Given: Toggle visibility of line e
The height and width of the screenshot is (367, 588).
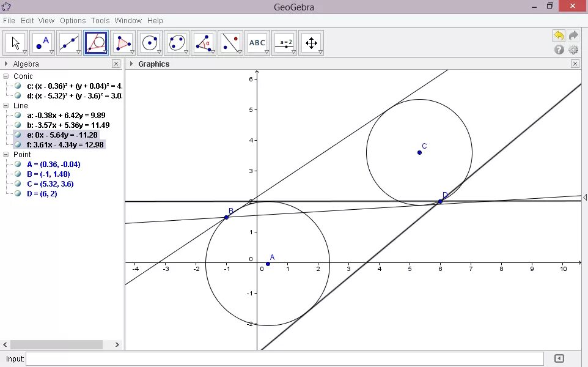Looking at the screenshot, I should click(x=18, y=135).
